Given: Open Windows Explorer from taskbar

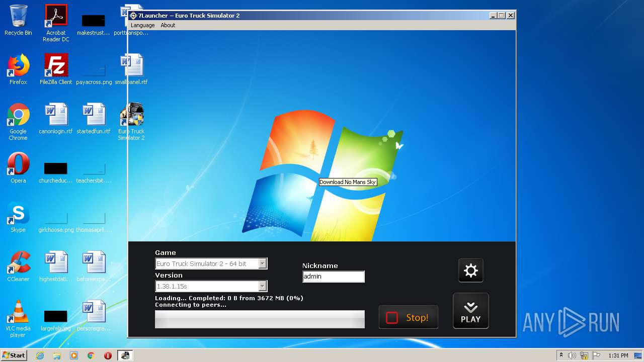Looking at the screenshot, I should 57,355.
